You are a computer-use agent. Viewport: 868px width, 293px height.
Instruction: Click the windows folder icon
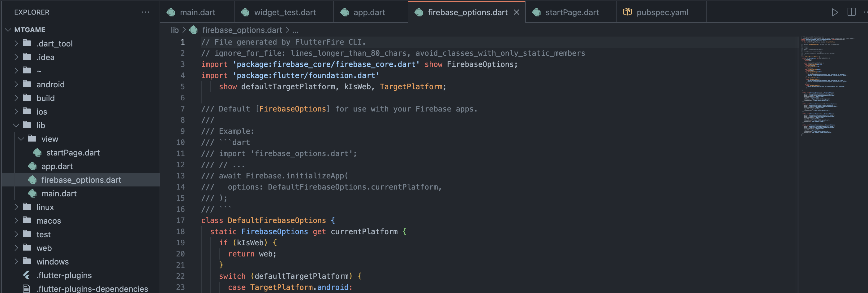click(x=27, y=261)
